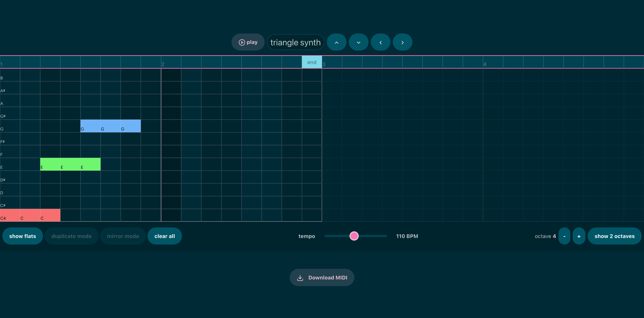Start playback with the play button
Screen dimensions: 644x318
[x=248, y=42]
